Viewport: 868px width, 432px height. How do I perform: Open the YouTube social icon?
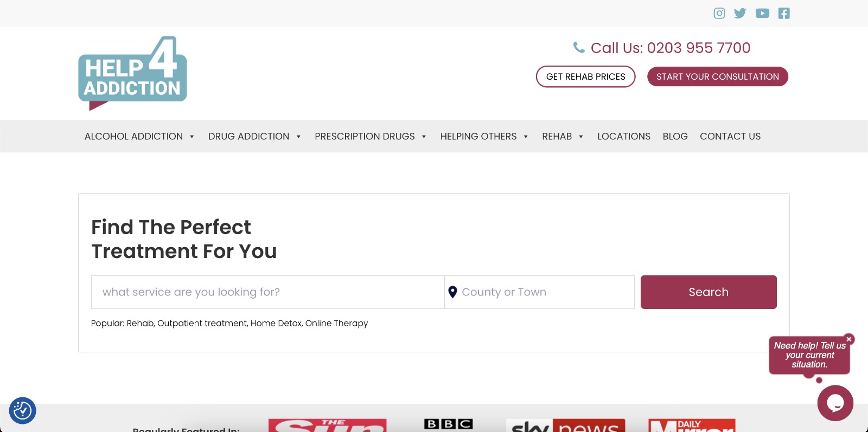tap(762, 13)
